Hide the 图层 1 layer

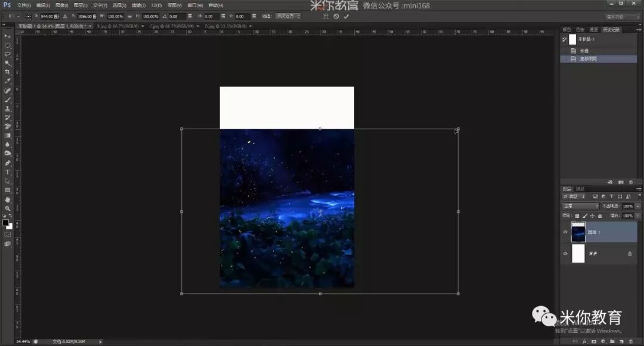coord(565,232)
